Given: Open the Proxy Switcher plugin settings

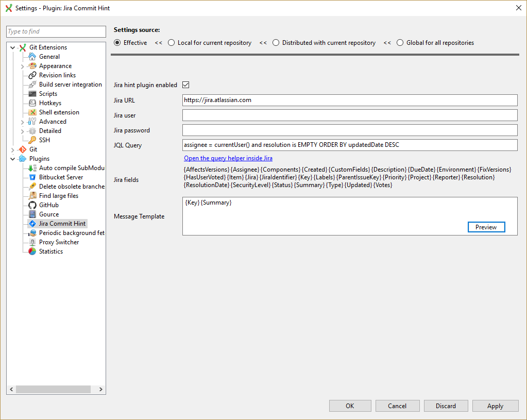Looking at the screenshot, I should point(59,242).
